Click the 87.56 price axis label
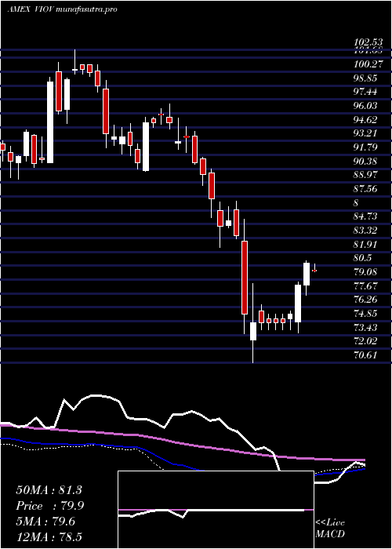The height and width of the screenshot is (549, 392). click(366, 189)
